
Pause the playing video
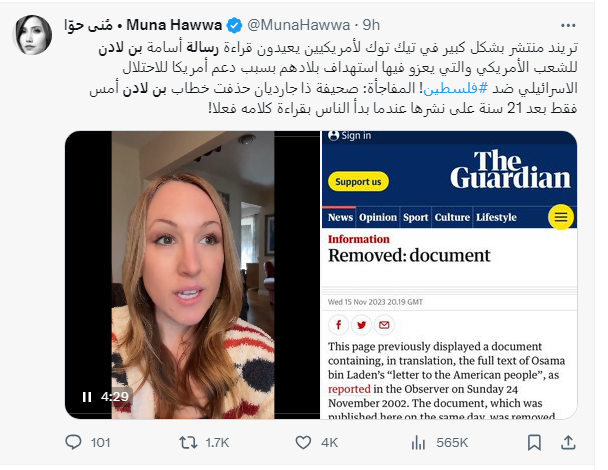(87, 397)
